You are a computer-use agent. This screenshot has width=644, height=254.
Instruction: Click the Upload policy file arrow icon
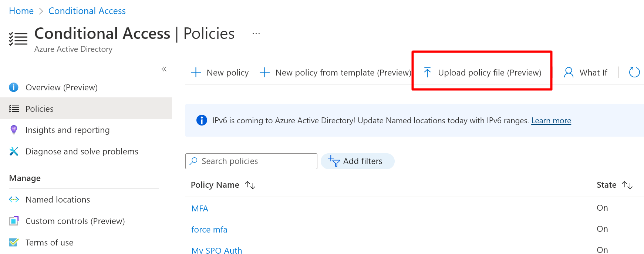[x=427, y=73]
